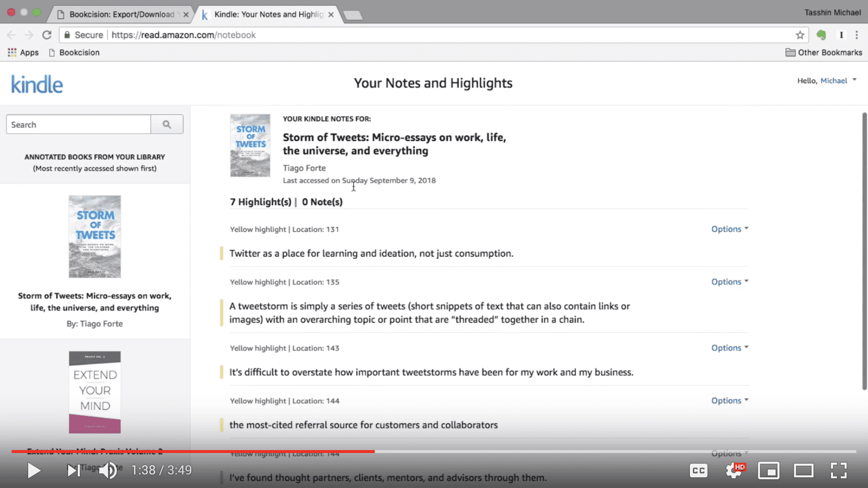
Task: Toggle miniplayer mode
Action: click(769, 471)
